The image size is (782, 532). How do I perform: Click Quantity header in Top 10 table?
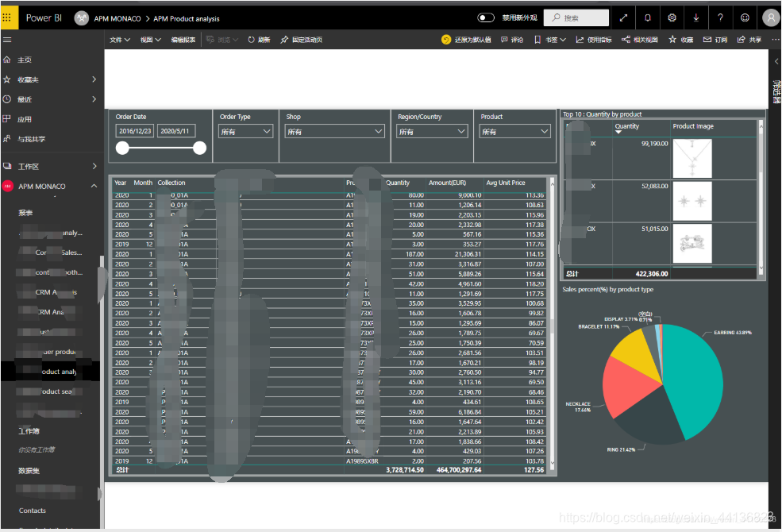coord(627,126)
